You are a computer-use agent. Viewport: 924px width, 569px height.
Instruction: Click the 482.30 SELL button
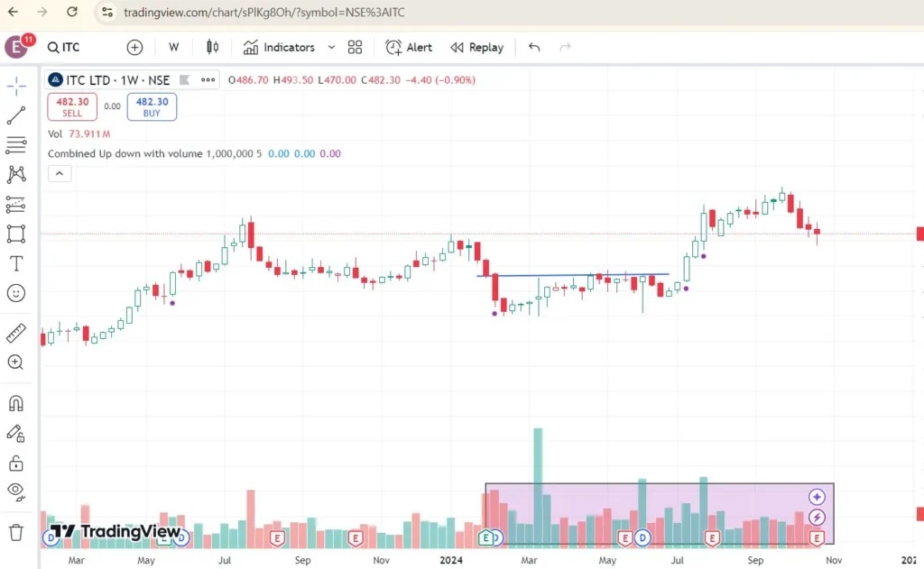(72, 107)
